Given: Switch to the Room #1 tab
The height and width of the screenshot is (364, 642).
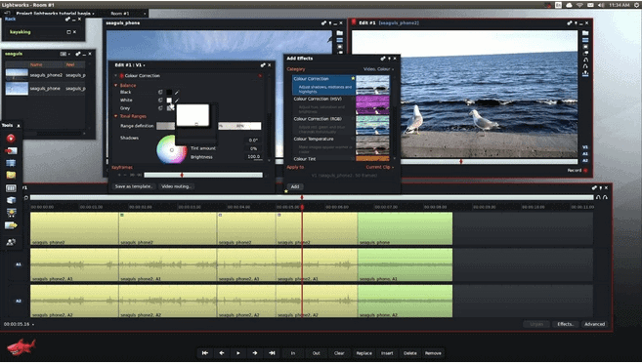Looking at the screenshot, I should coord(121,14).
